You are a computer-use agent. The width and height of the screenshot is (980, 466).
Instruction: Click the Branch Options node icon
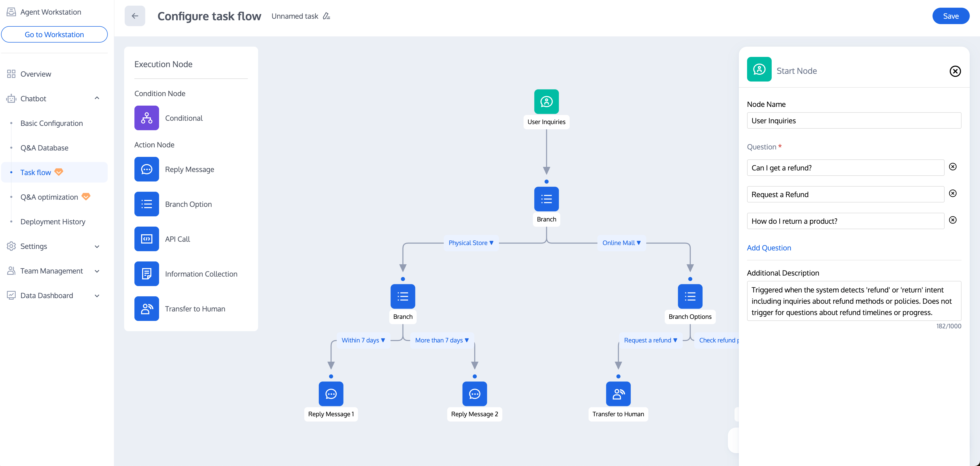690,297
